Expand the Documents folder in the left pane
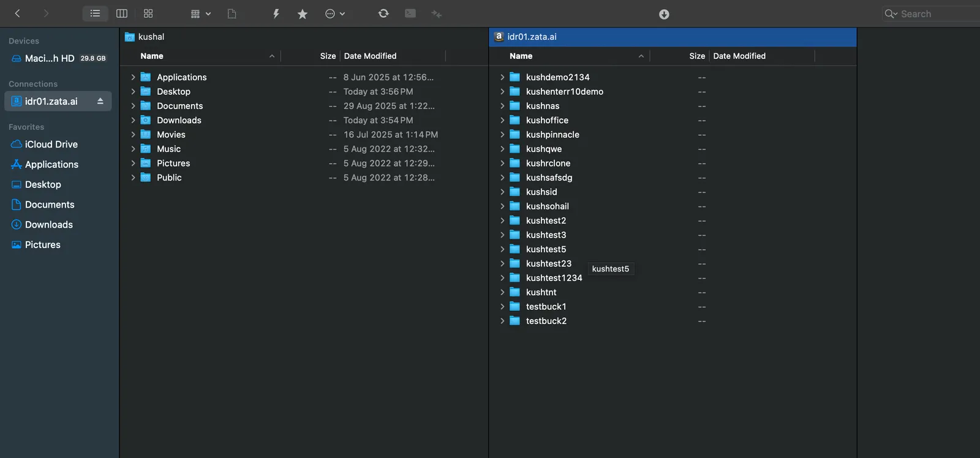 click(133, 106)
